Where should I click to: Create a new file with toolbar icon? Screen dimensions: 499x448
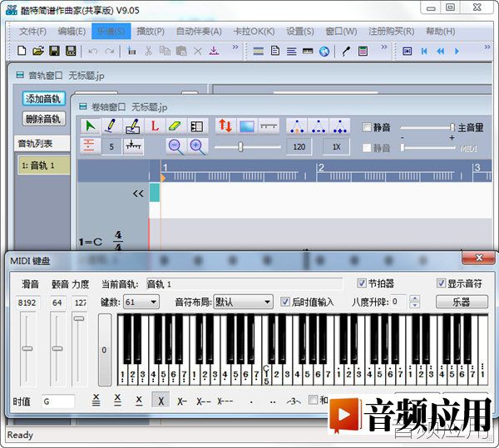[x=22, y=51]
